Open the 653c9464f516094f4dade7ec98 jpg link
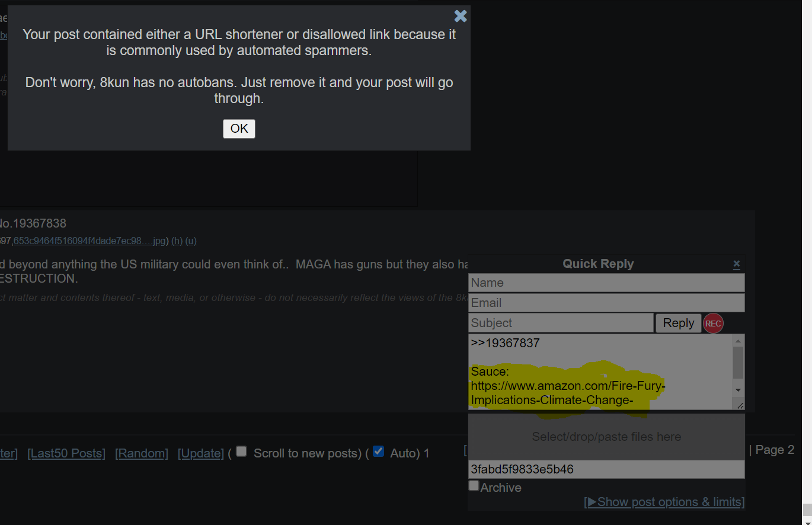This screenshot has height=525, width=812. [90, 241]
